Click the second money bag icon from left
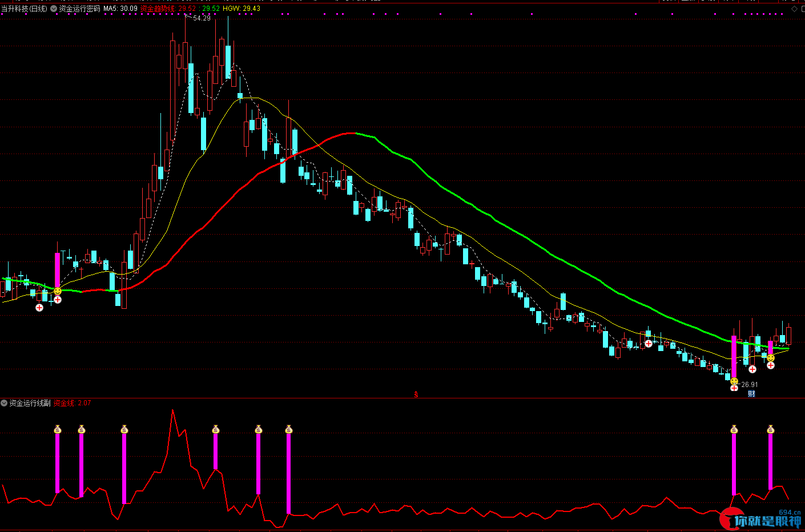805x532 pixels. pyautogui.click(x=81, y=429)
